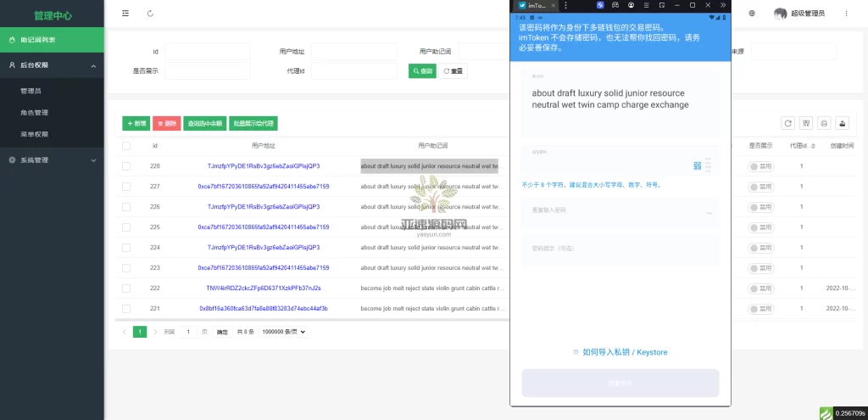Click the gamepad icon in emulator titlebar
This screenshot has height=420, width=868.
click(x=615, y=5)
